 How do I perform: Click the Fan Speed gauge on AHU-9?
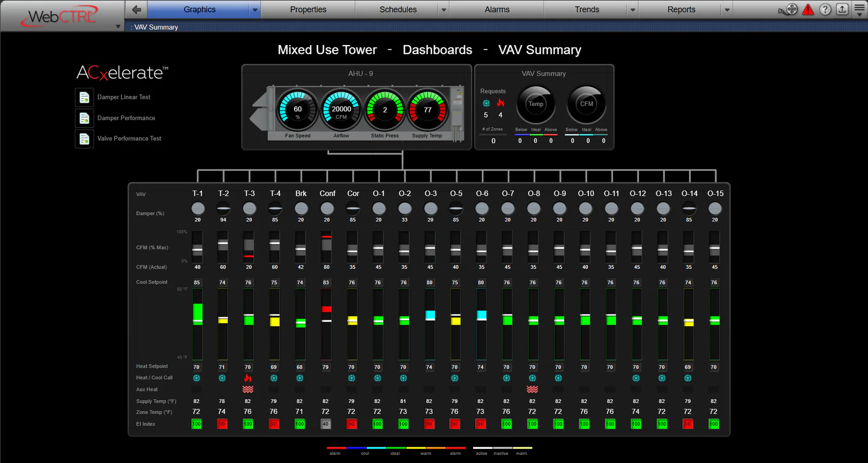(298, 109)
